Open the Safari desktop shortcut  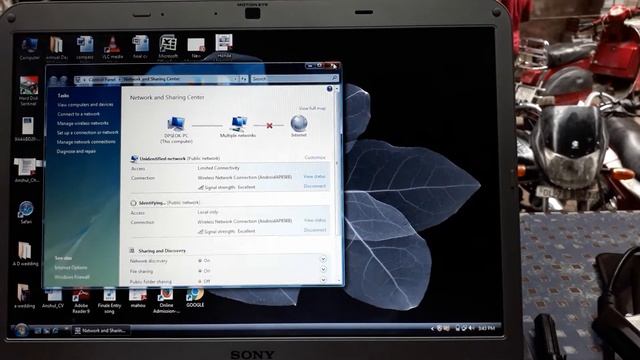(26, 212)
